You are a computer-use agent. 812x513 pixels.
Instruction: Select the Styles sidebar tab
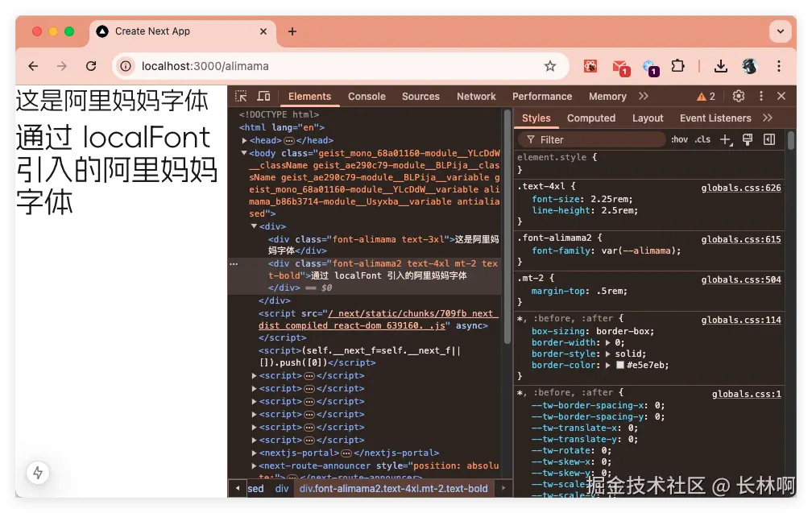point(536,118)
